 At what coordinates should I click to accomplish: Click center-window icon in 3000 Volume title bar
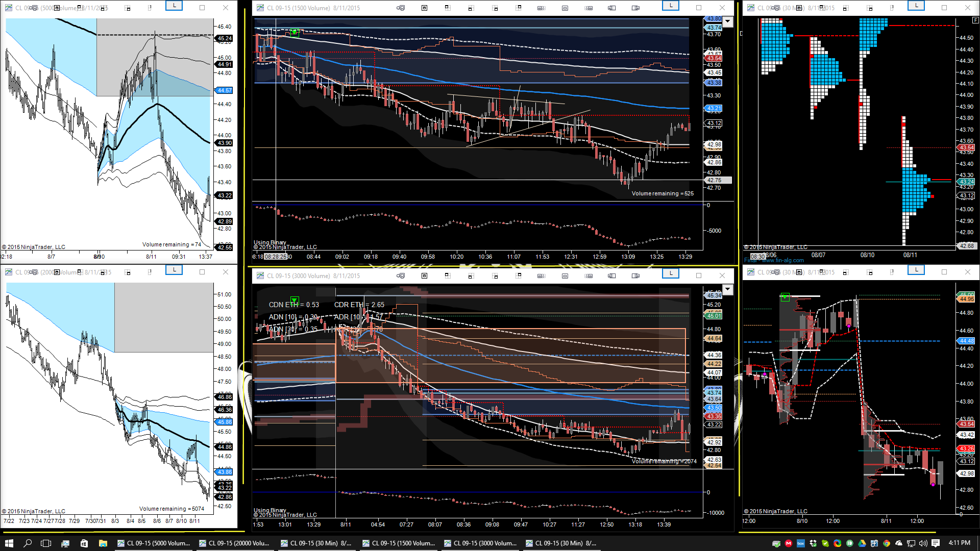(424, 275)
